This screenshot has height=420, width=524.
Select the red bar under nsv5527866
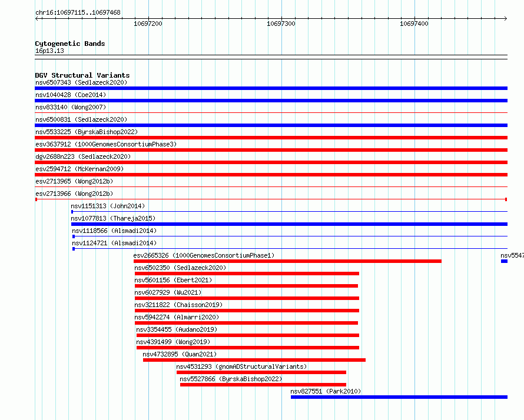click(263, 385)
